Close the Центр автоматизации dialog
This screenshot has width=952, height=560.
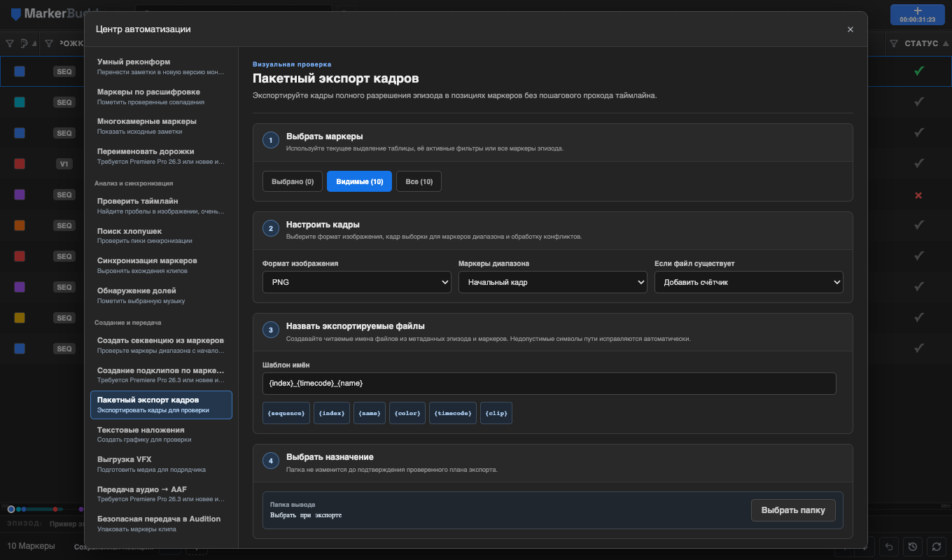(x=850, y=29)
